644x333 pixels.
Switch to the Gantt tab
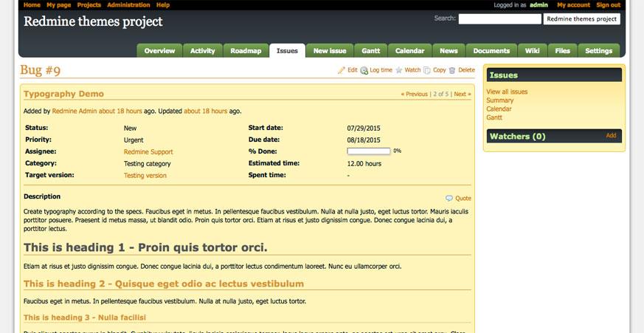pyautogui.click(x=371, y=50)
